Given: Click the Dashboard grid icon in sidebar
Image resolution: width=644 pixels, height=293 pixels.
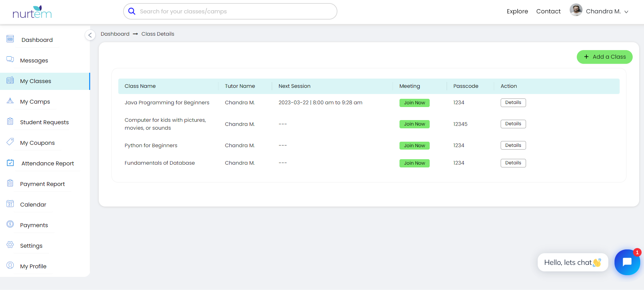Looking at the screenshot, I should [10, 39].
